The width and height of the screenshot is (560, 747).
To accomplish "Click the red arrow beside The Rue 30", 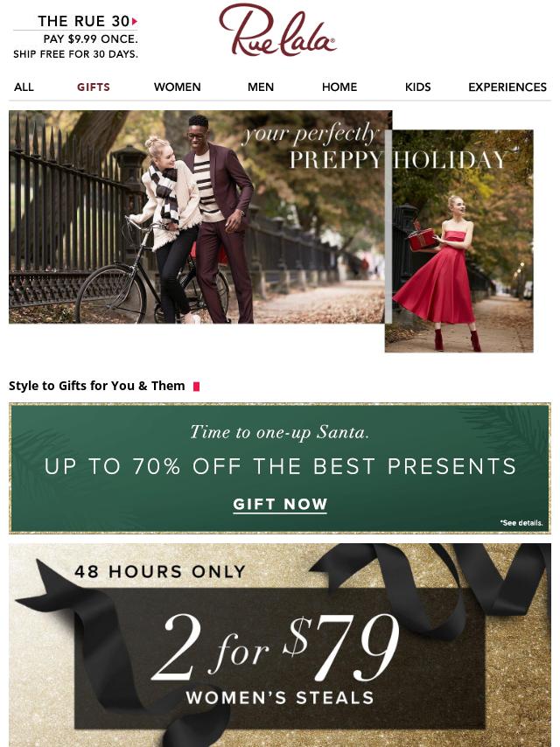I will point(135,22).
